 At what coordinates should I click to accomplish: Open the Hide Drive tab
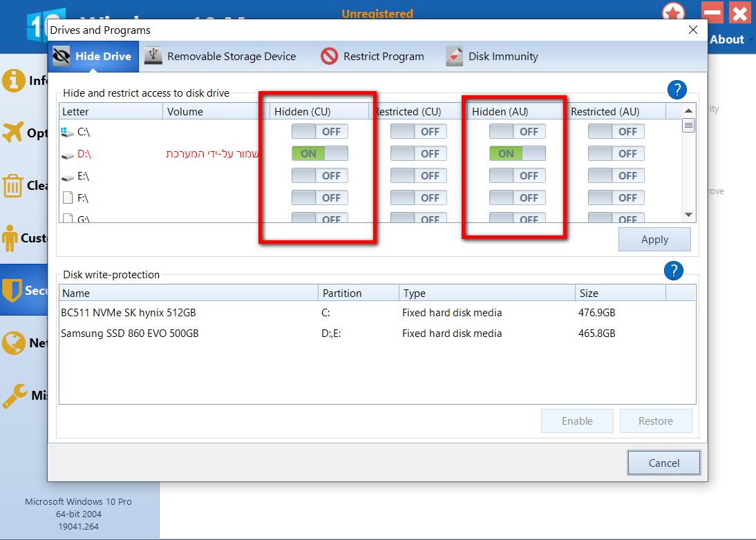93,57
